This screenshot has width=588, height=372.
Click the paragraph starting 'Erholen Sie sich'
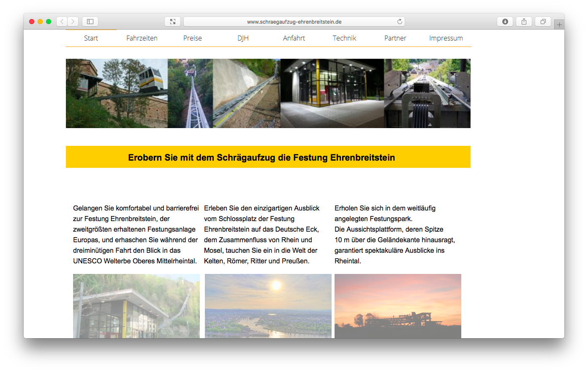click(x=395, y=235)
